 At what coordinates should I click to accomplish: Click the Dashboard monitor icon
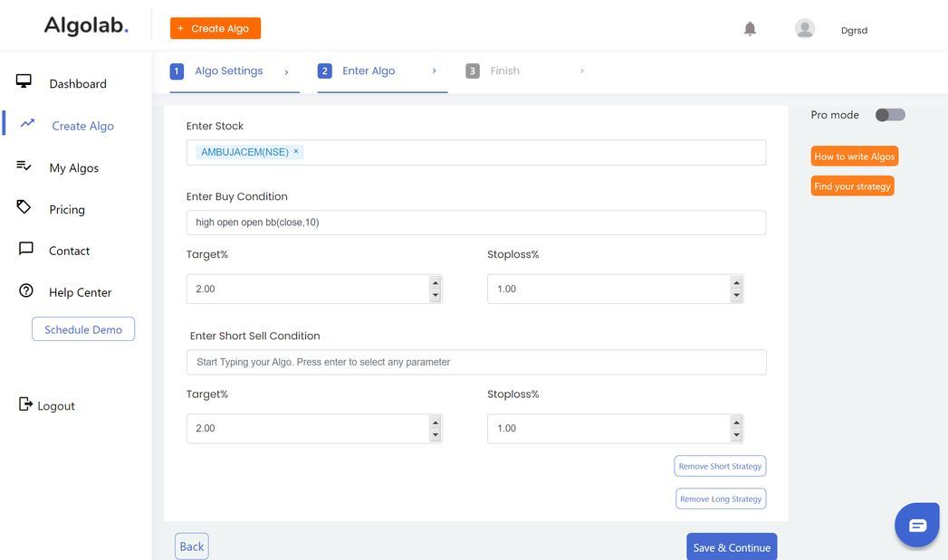pyautogui.click(x=24, y=81)
